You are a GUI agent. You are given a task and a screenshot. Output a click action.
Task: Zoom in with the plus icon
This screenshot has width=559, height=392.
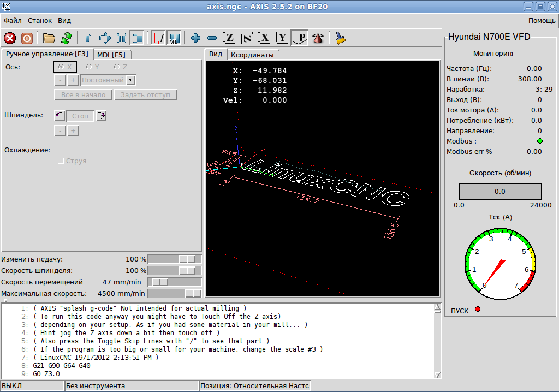[x=196, y=38]
